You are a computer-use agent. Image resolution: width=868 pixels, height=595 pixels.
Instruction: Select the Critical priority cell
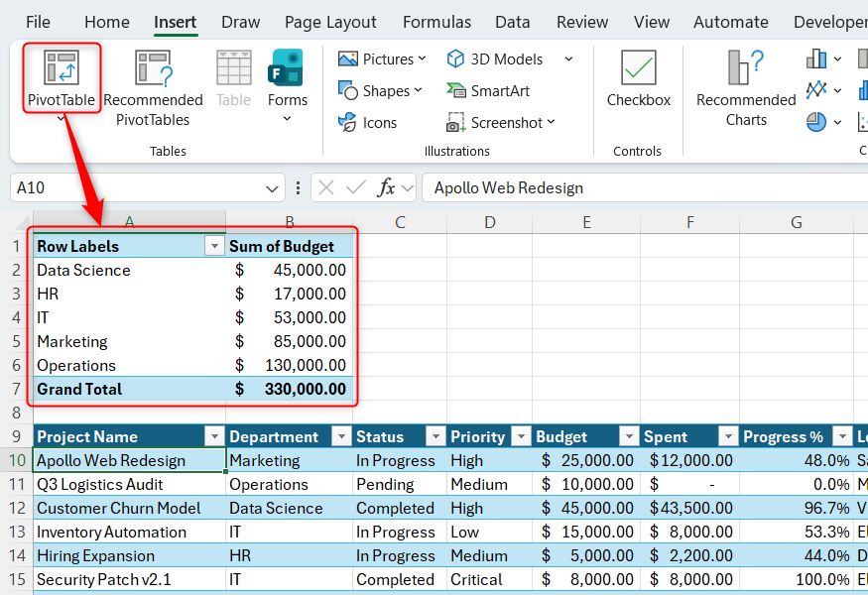pos(489,579)
